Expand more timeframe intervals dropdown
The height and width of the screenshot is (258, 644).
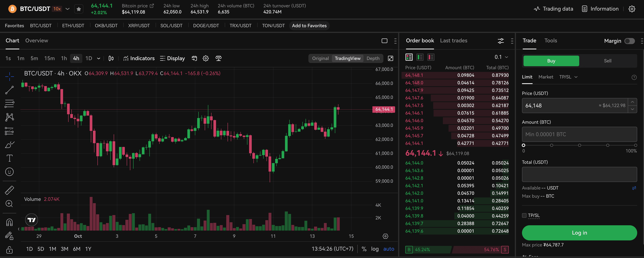tap(99, 58)
